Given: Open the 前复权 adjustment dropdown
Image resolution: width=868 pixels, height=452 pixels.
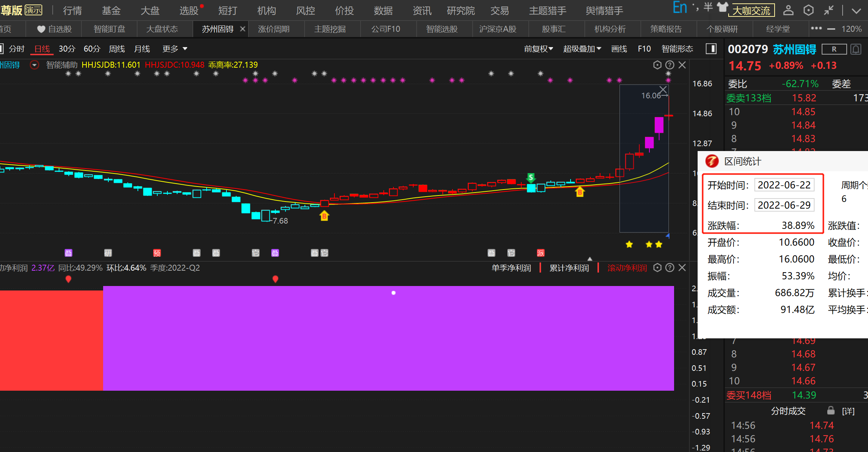Looking at the screenshot, I should [538, 49].
